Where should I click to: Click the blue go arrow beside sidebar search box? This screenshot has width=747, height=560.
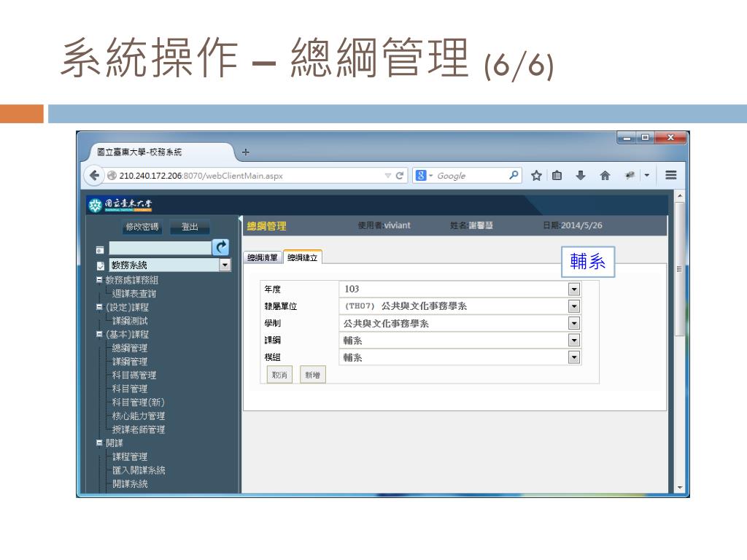[220, 246]
